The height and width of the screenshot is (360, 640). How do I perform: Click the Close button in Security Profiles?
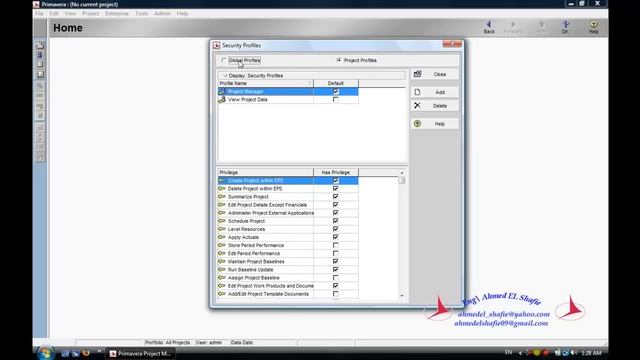pos(435,74)
